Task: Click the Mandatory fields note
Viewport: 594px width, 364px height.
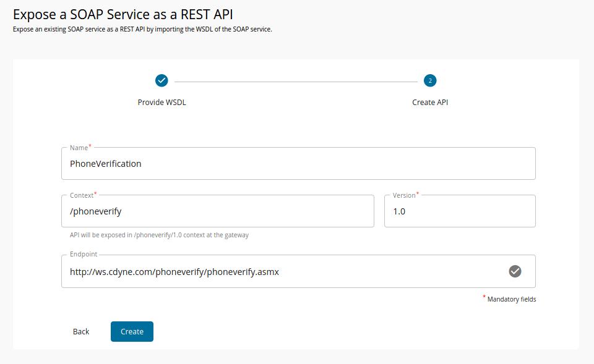Action: coord(511,299)
